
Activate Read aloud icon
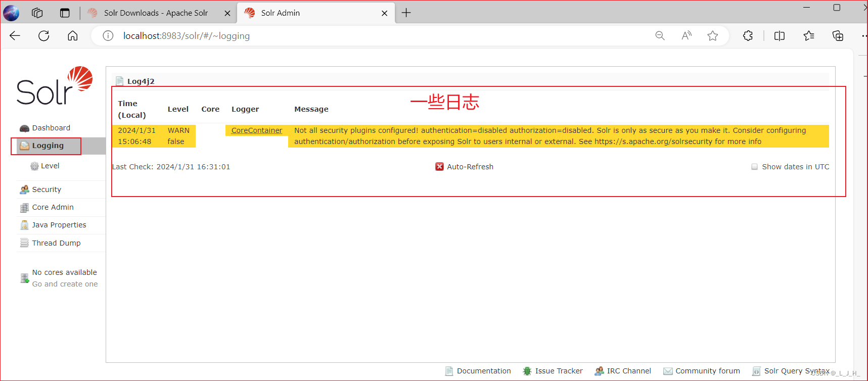pyautogui.click(x=686, y=36)
